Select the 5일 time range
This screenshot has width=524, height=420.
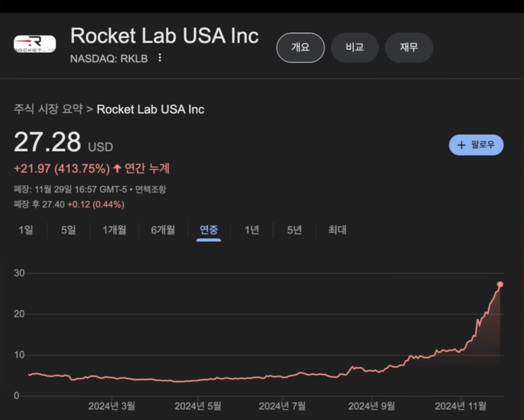pyautogui.click(x=68, y=230)
